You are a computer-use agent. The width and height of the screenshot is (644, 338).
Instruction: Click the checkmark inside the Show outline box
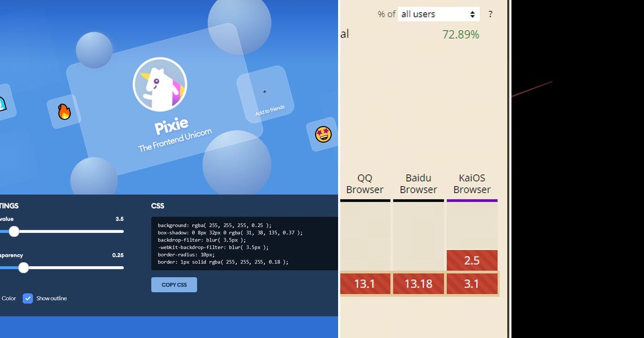coord(27,298)
